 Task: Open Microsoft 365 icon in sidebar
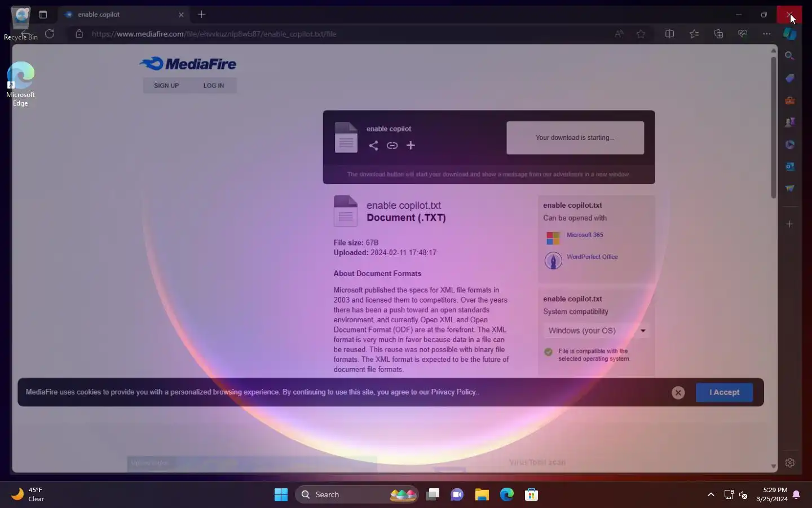coord(790,144)
